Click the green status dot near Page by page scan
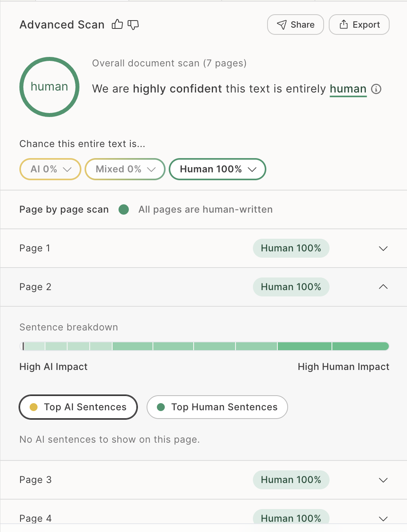 coord(124,209)
